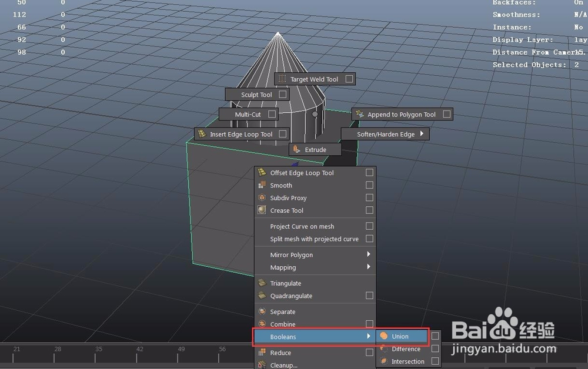
Task: Open Quadrangulate option box
Action: [x=369, y=295]
